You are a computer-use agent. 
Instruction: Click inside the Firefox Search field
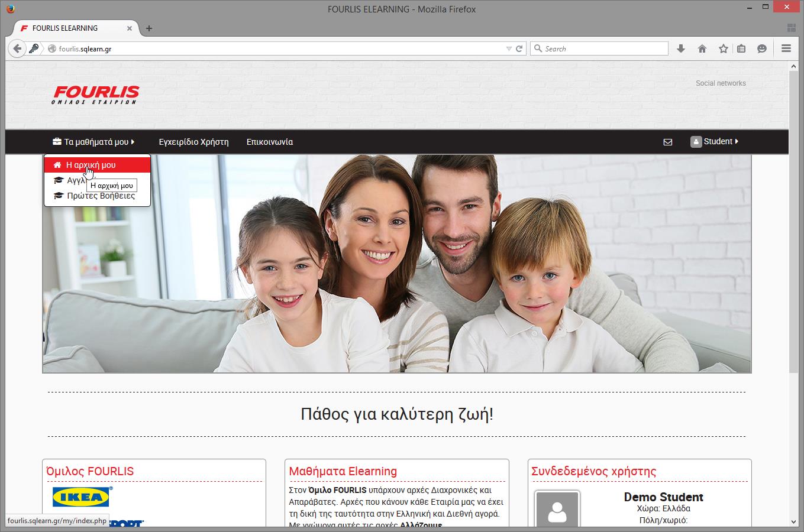(x=599, y=48)
